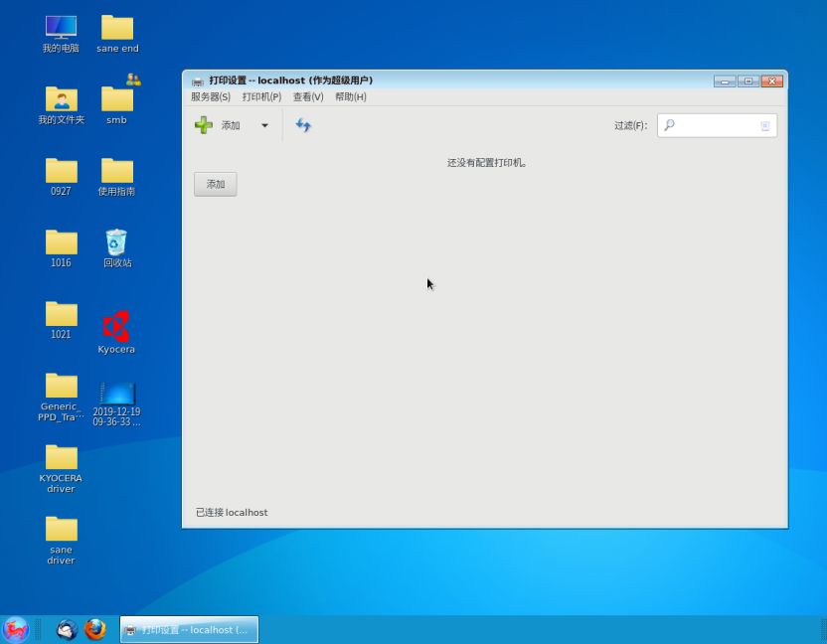Screen dimensions: 827x644
Task: Select the 打印设置 taskbar window button
Action: click(x=189, y=630)
